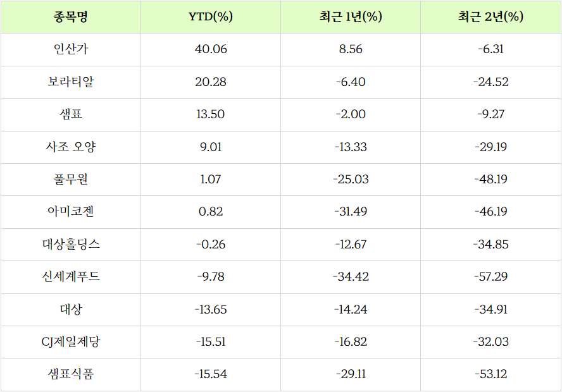Click the 아미코젠 stock name

click(x=71, y=212)
